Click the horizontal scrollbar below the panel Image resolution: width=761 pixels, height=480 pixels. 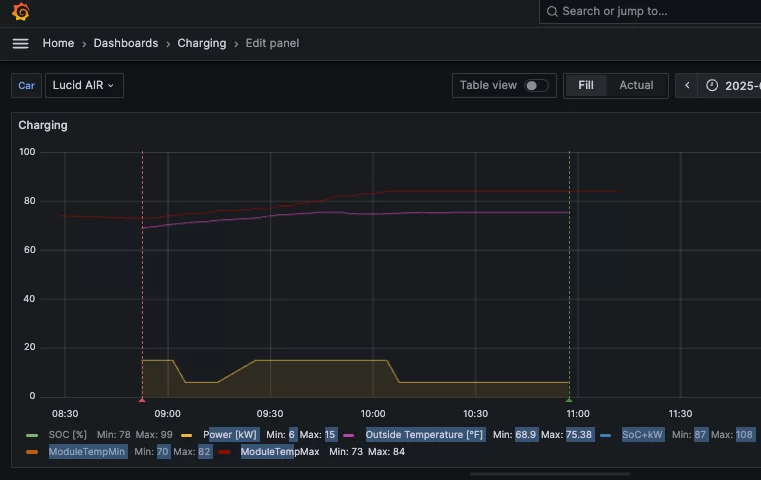coord(550,474)
